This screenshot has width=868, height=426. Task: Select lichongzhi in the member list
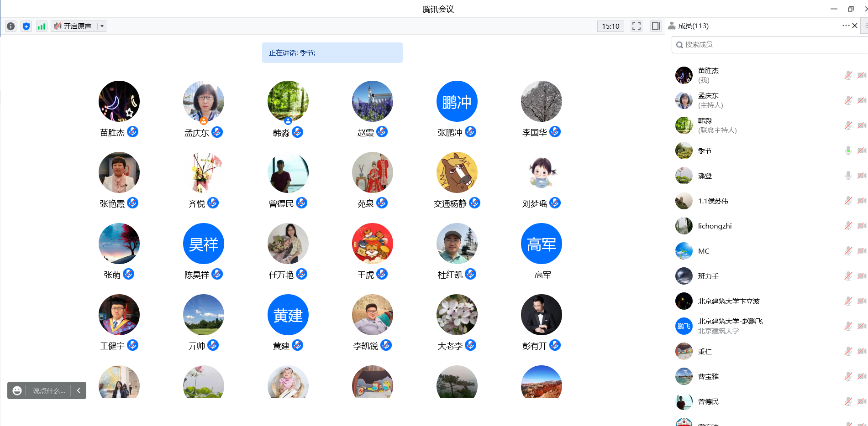[715, 226]
